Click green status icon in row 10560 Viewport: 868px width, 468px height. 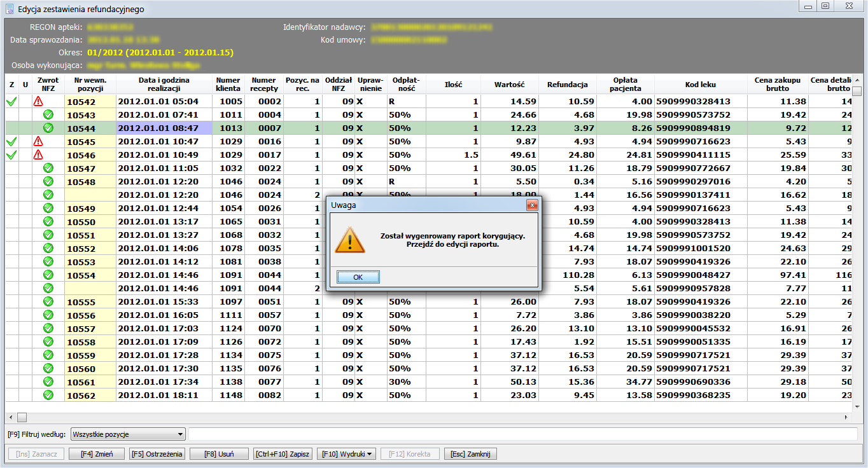(x=48, y=368)
